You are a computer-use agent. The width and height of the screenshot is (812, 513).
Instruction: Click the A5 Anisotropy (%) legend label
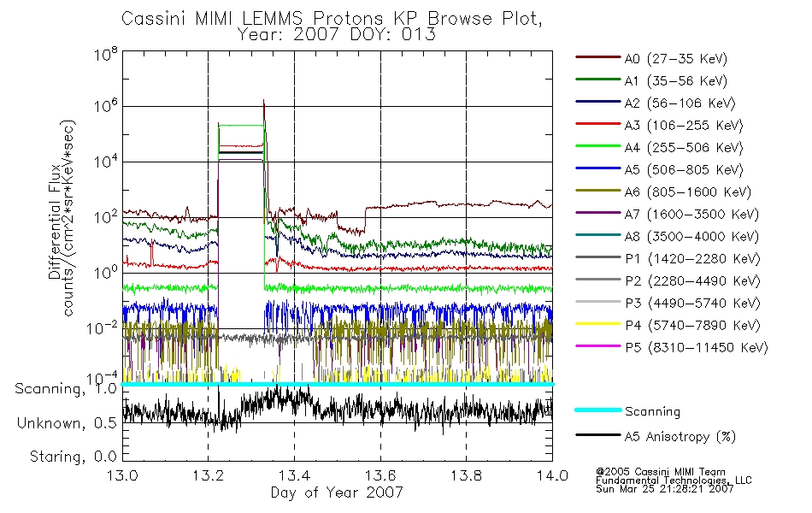680,437
